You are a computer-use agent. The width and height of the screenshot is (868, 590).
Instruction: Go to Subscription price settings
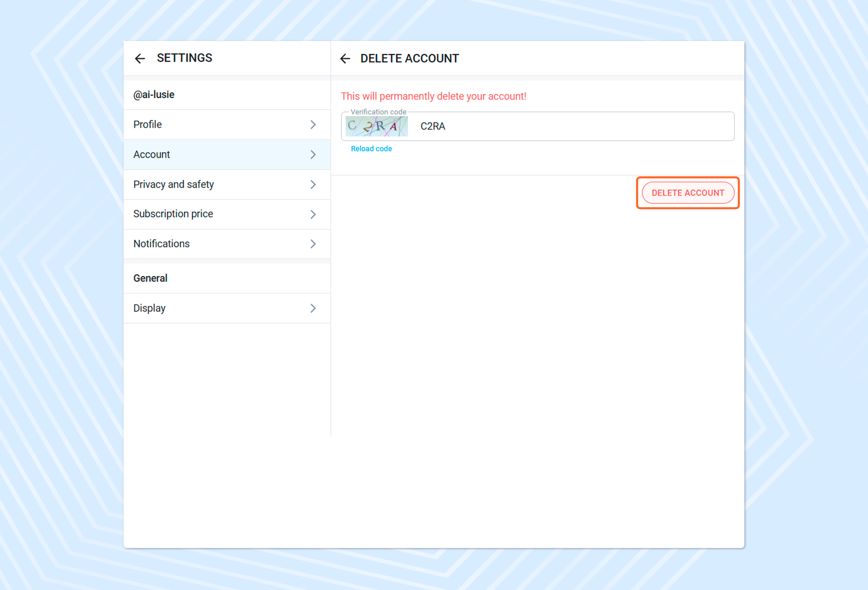[173, 214]
